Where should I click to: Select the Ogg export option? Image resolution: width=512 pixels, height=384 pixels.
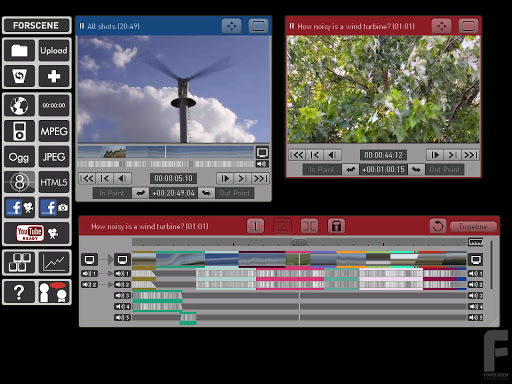point(19,157)
